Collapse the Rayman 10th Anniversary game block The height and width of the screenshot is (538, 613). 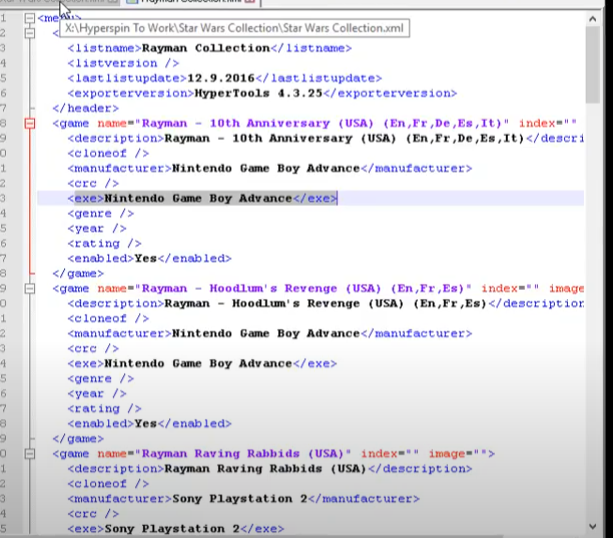tap(29, 124)
